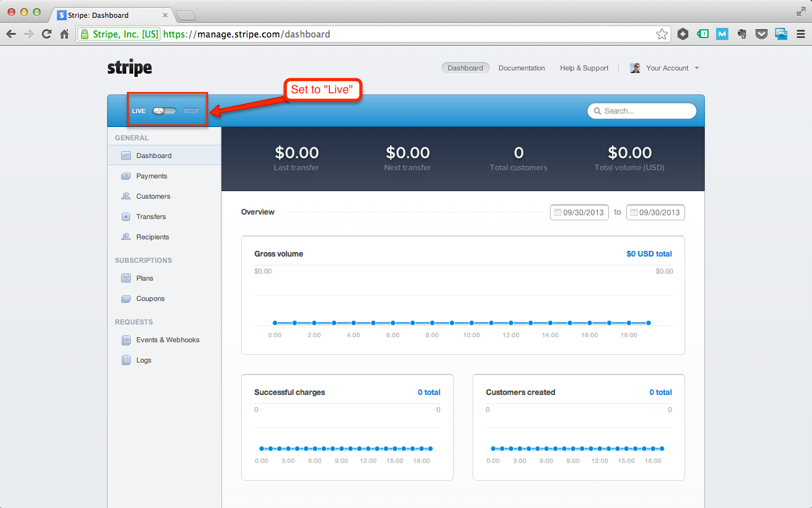812x508 pixels.
Task: Click the Stripe logo
Action: coord(129,68)
